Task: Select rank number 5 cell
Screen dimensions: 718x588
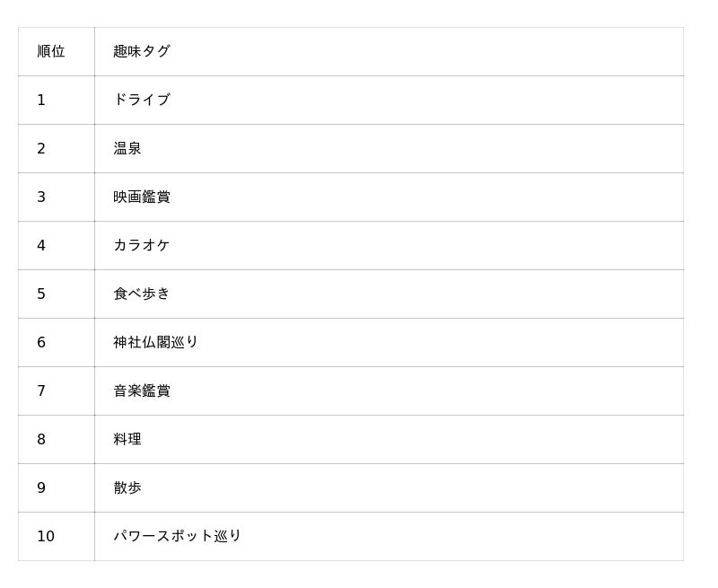Action: [x=41, y=294]
